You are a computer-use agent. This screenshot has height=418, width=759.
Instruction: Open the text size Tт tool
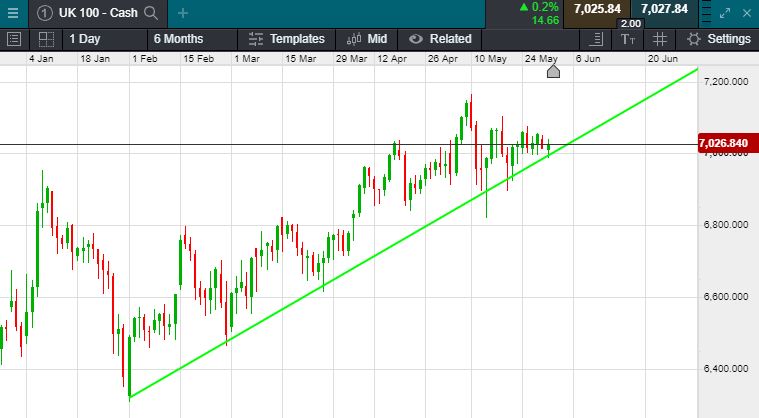coord(628,39)
